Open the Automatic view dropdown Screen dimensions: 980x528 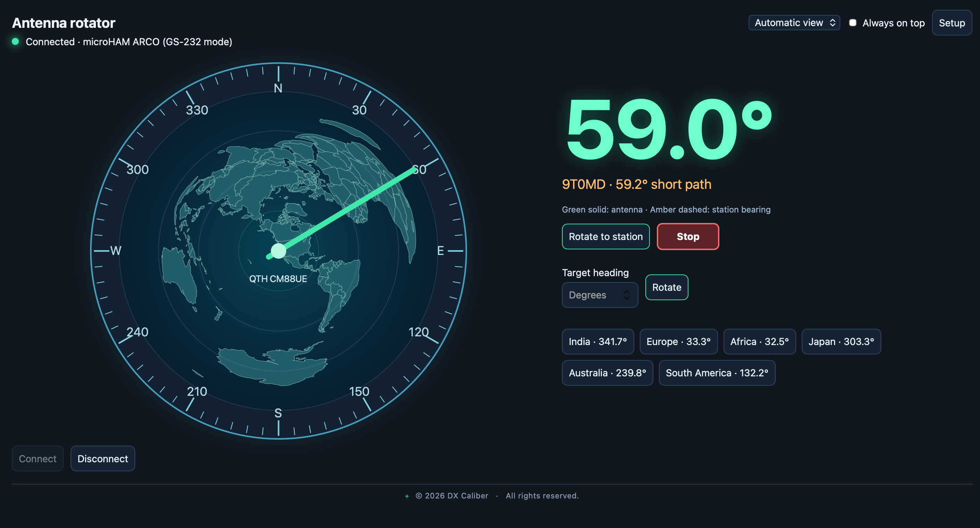pyautogui.click(x=794, y=23)
